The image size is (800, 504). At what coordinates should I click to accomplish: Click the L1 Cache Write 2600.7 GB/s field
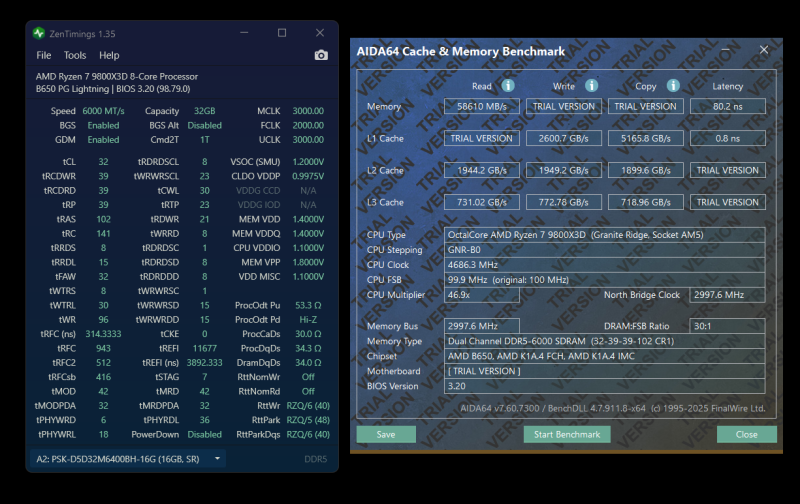click(x=564, y=138)
